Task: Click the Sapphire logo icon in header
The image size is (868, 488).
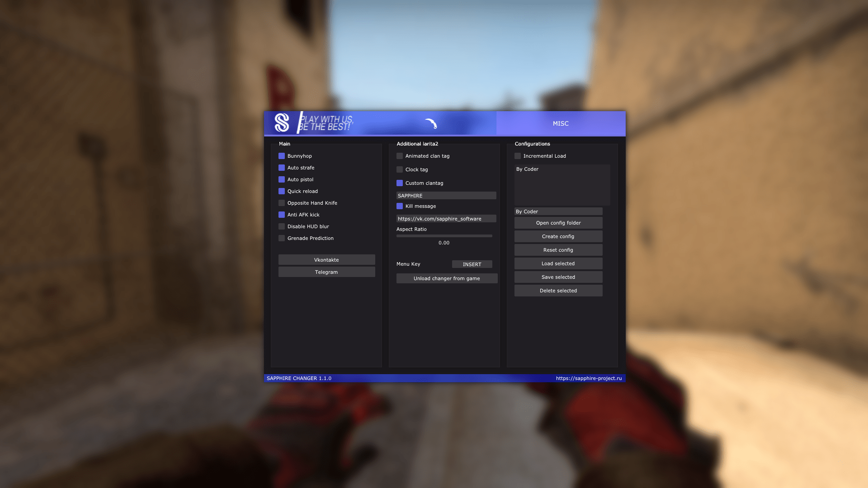Action: pos(281,123)
